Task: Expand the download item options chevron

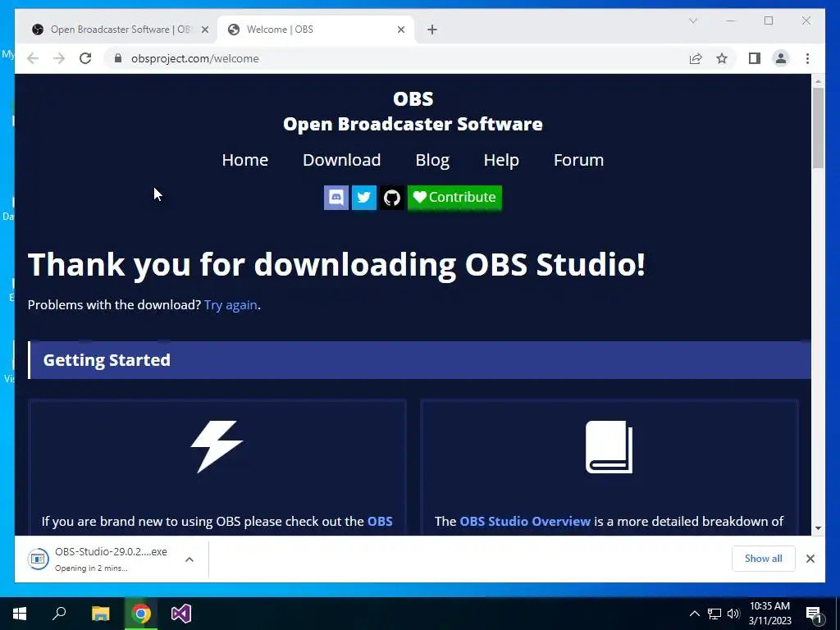Action: tap(189, 559)
